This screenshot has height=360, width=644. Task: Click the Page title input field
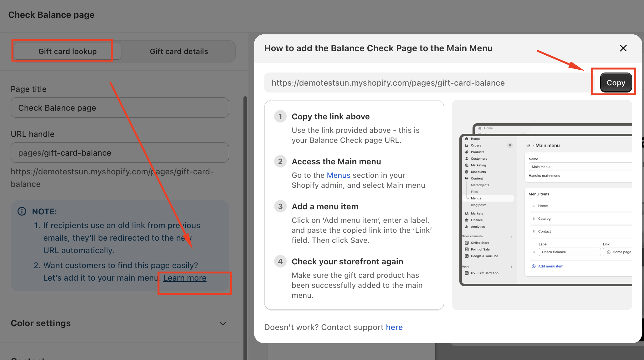pyautogui.click(x=120, y=108)
